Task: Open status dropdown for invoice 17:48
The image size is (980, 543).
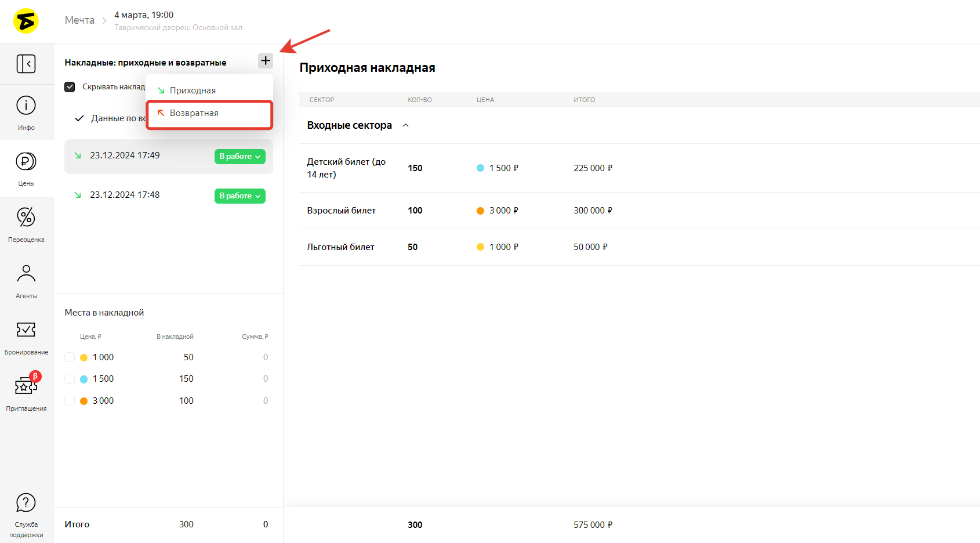Action: click(239, 196)
